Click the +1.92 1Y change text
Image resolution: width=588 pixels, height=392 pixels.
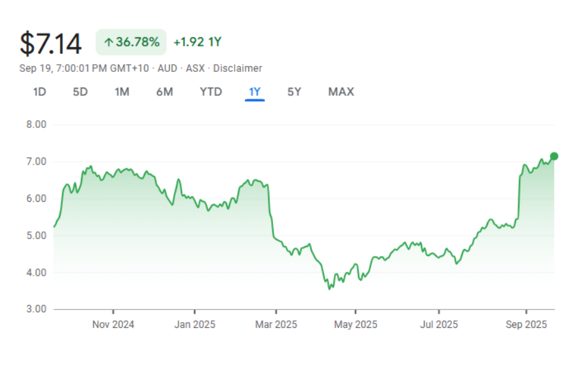pyautogui.click(x=197, y=42)
